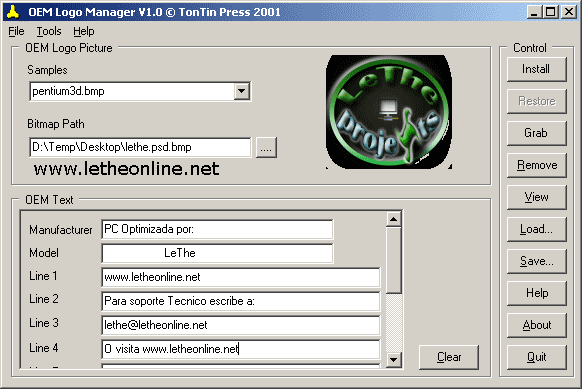Screen dimensions: 582x389
Task: Click the OEM Text vertical scrollbar thumb
Action: 393,260
